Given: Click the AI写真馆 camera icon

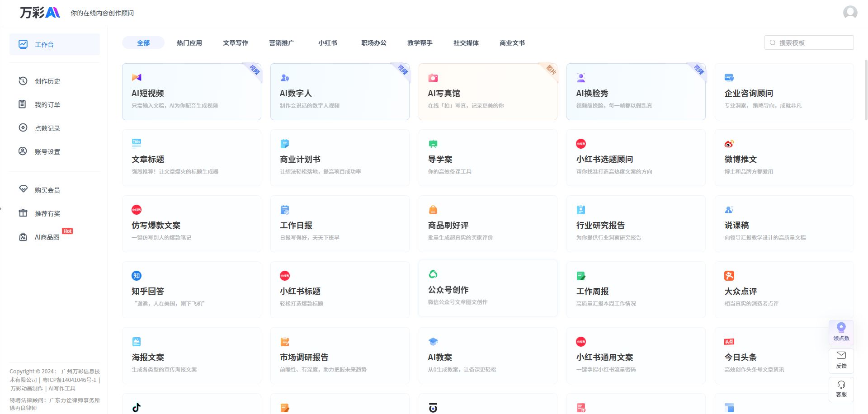Looking at the screenshot, I should pos(433,78).
